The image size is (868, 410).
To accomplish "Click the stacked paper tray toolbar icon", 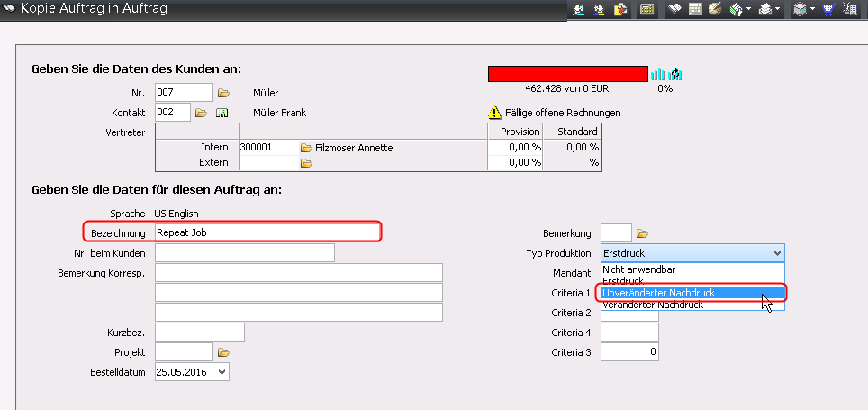I will point(765,9).
